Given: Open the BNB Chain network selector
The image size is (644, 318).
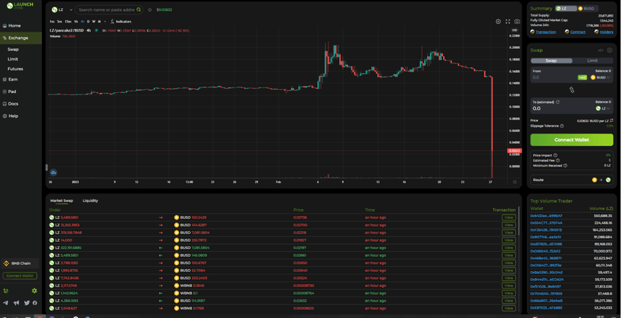Looking at the screenshot, I should 20,264.
